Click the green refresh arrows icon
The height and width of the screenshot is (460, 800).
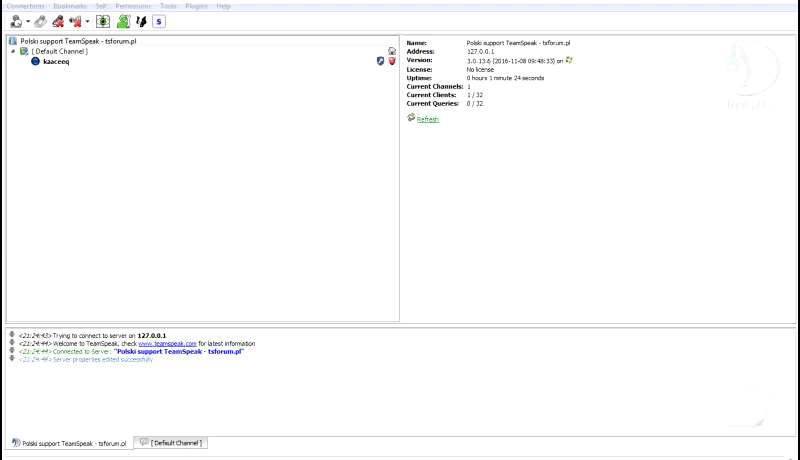pyautogui.click(x=411, y=118)
